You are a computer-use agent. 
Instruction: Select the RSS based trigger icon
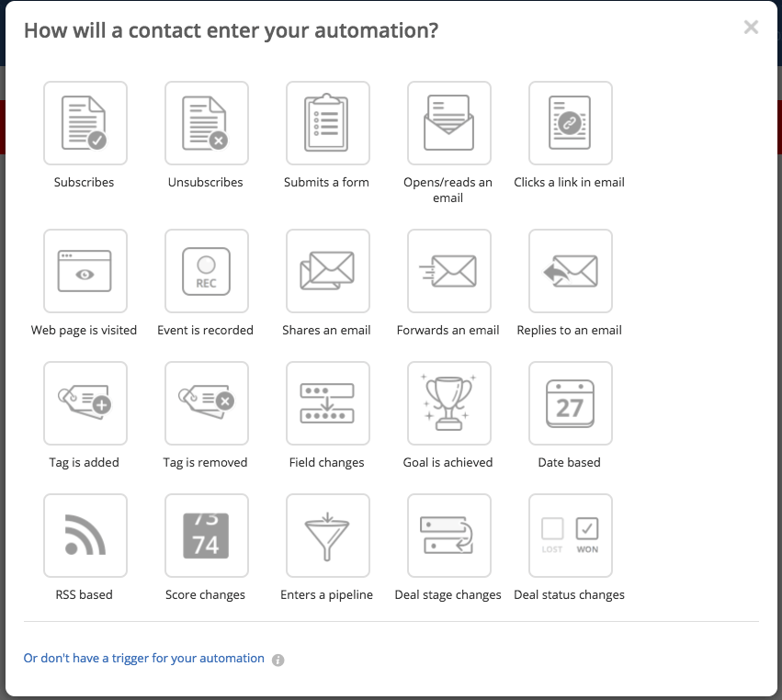coord(85,536)
